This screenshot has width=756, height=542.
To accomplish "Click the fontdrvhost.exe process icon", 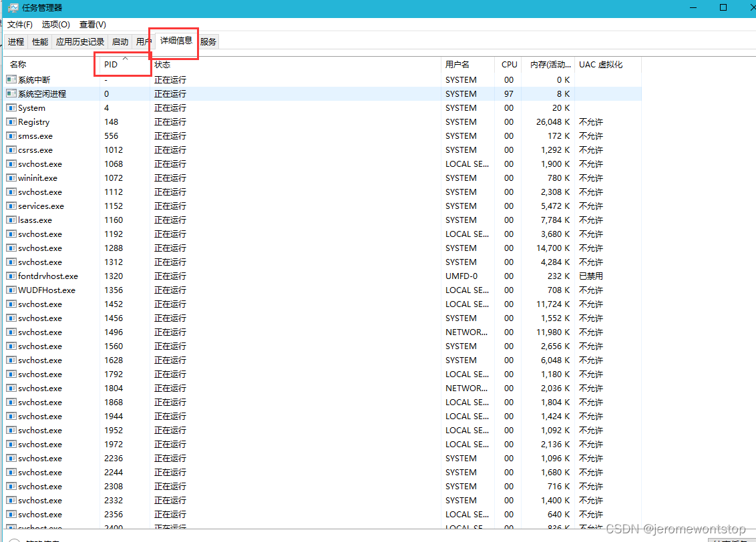I will click(10, 276).
